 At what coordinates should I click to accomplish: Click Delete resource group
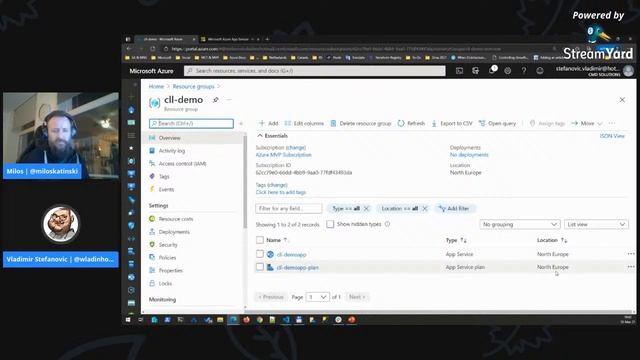[x=360, y=123]
